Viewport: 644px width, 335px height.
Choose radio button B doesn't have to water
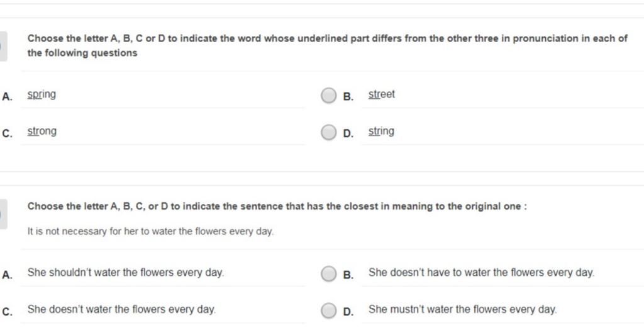click(x=328, y=273)
